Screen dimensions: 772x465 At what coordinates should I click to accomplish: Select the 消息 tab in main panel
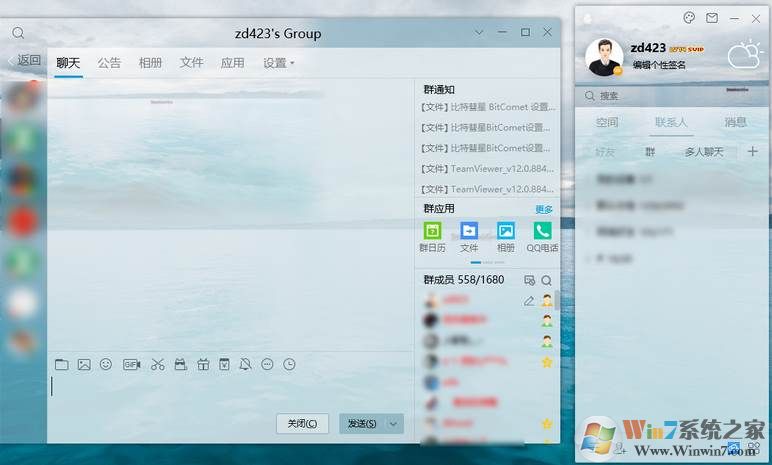coord(735,122)
